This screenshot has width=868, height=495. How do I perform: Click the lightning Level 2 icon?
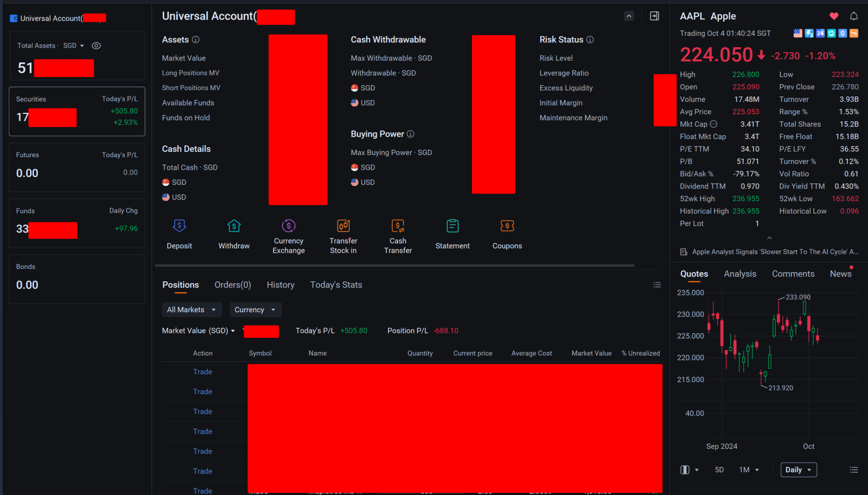(809, 34)
